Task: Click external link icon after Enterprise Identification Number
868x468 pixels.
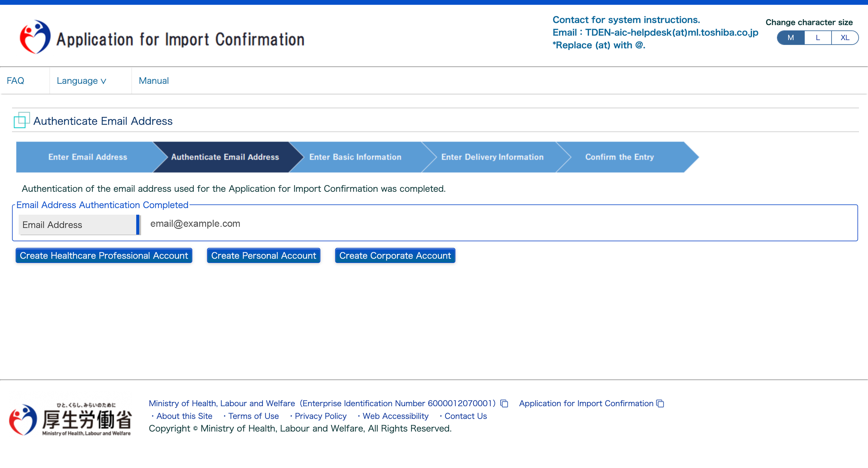Action: coord(504,403)
